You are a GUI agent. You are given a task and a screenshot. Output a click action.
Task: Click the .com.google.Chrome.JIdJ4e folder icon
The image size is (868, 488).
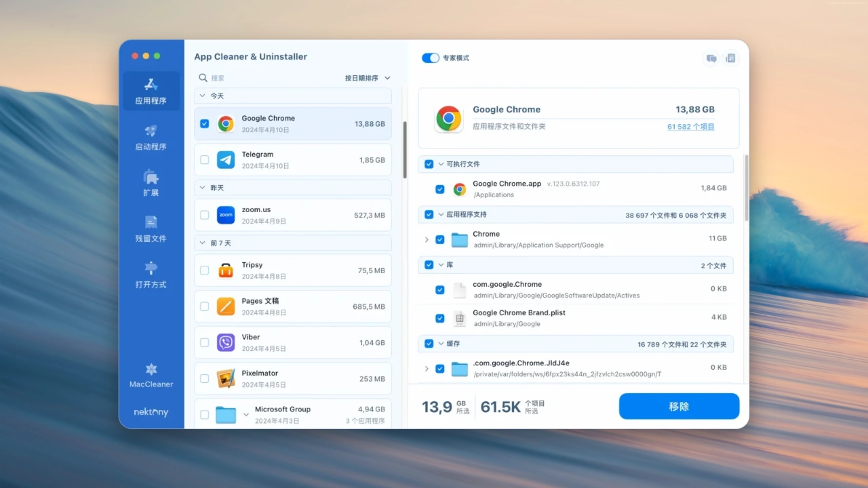click(x=460, y=369)
